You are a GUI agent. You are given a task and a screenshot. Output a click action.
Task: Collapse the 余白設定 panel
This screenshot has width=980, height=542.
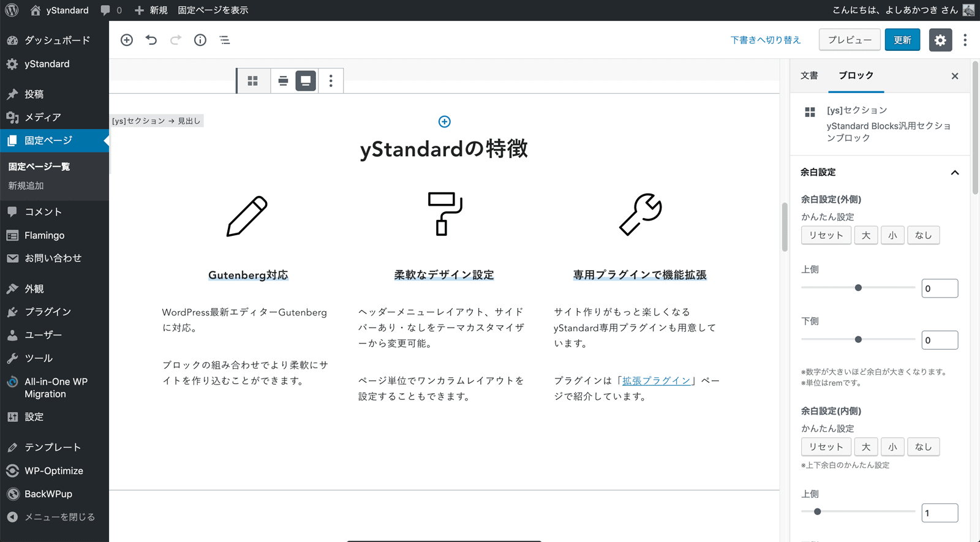[x=880, y=172]
